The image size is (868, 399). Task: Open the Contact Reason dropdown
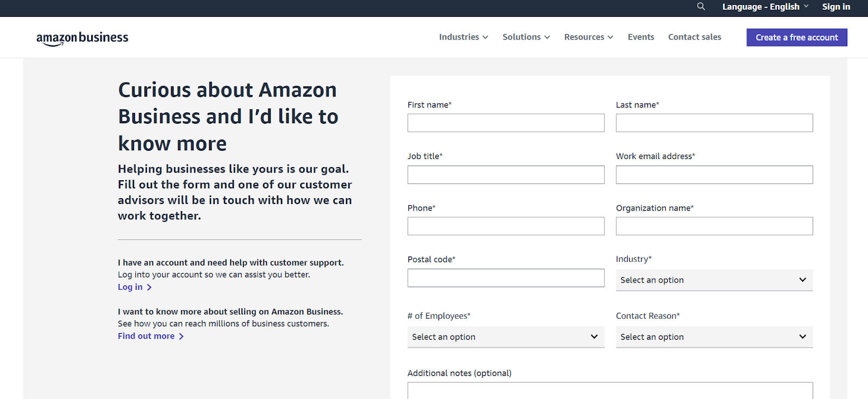(714, 337)
